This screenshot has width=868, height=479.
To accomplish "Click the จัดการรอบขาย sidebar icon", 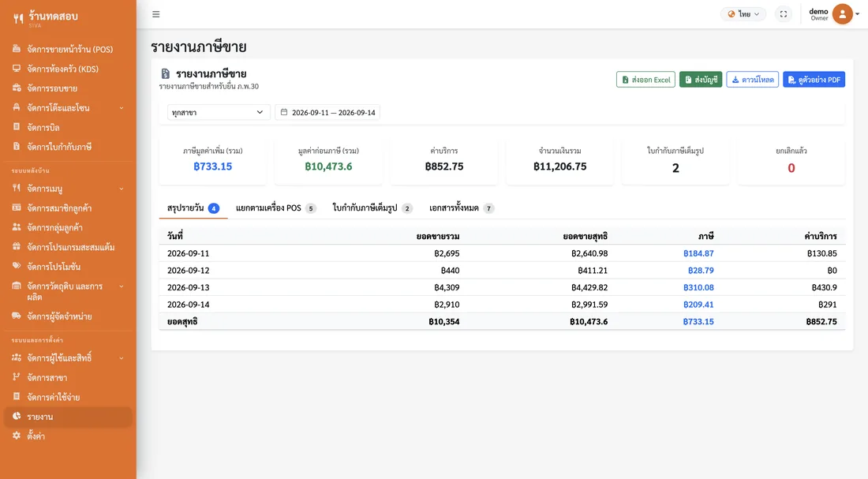I will point(17,88).
